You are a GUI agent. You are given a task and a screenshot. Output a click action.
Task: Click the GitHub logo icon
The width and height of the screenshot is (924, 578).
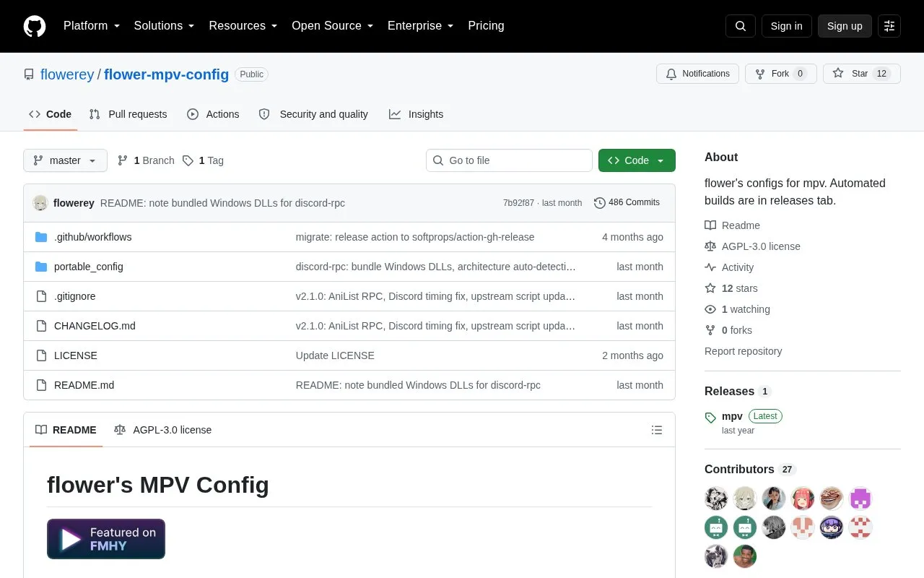pyautogui.click(x=35, y=26)
